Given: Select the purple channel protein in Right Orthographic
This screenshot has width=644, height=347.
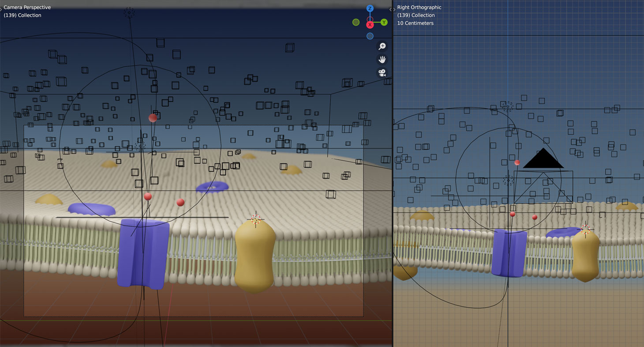Looking at the screenshot, I should pos(509,254).
